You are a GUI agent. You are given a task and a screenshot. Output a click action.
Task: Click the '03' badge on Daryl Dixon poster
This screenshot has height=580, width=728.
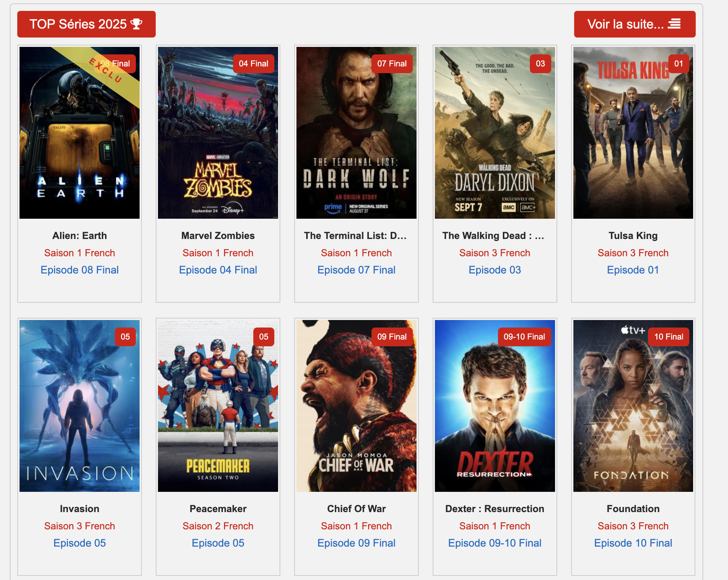pos(540,64)
